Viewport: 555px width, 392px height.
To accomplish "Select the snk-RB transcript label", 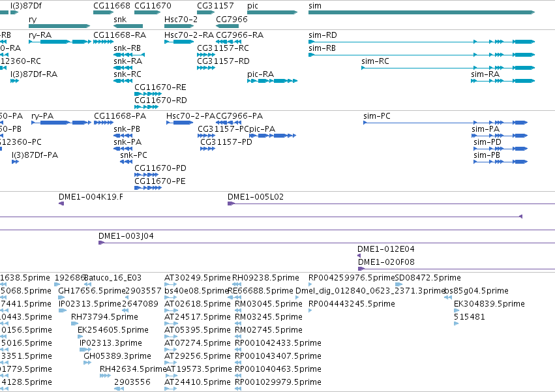I will (x=127, y=48).
